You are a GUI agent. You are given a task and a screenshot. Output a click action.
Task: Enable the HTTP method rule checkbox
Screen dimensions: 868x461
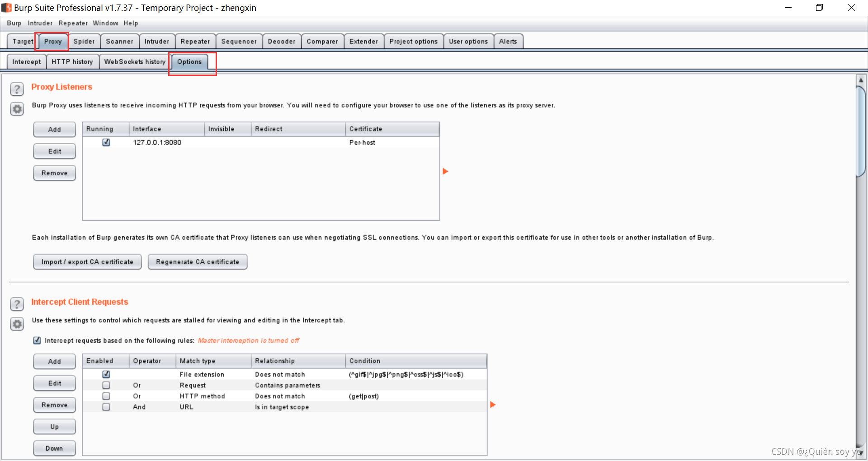coord(106,396)
